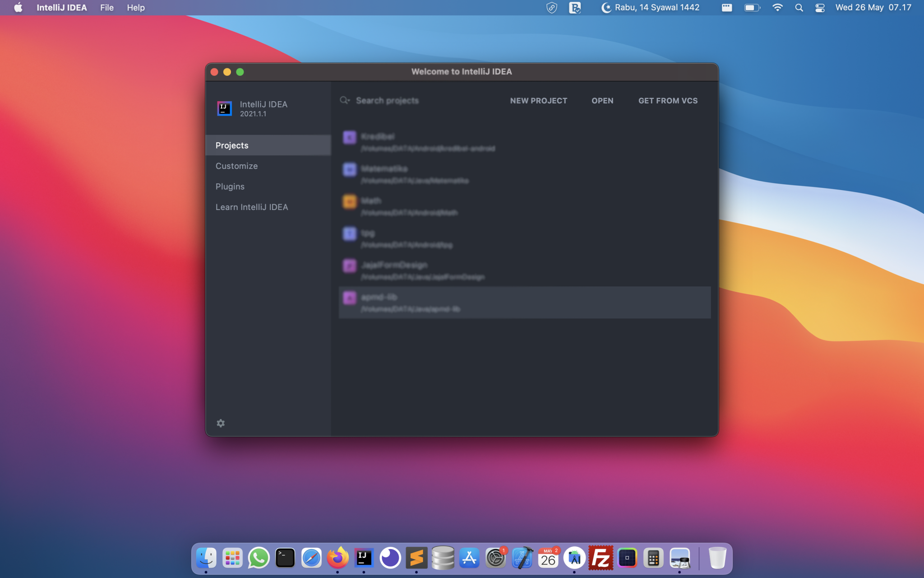Launch Sublime Text from the dock

[416, 558]
